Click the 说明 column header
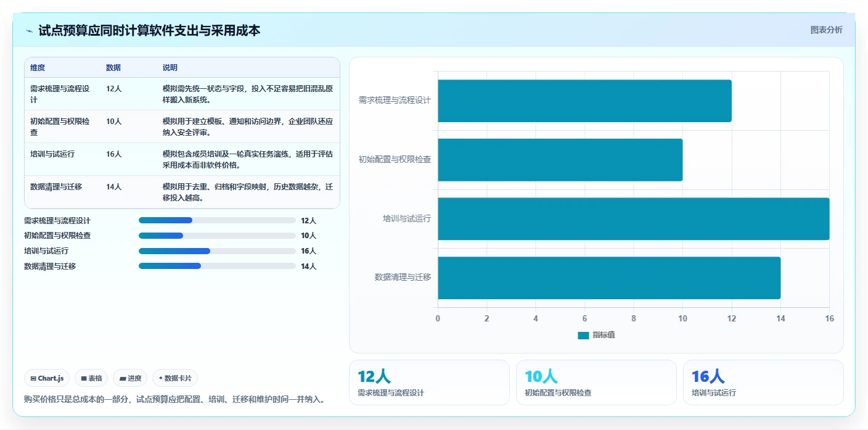The image size is (868, 430). coord(170,68)
